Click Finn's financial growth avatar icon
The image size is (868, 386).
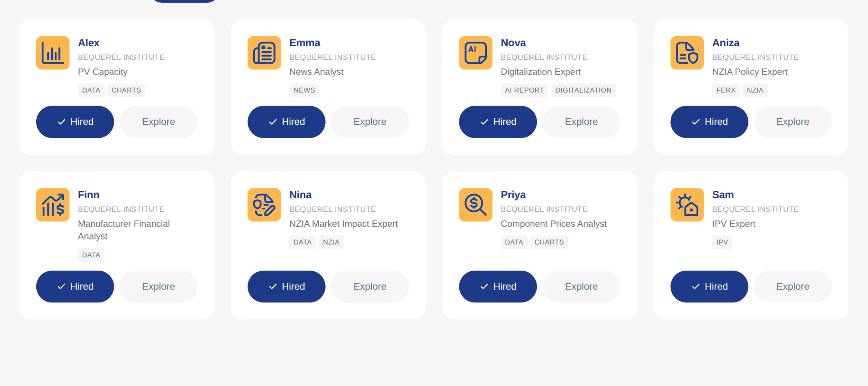[x=53, y=205]
